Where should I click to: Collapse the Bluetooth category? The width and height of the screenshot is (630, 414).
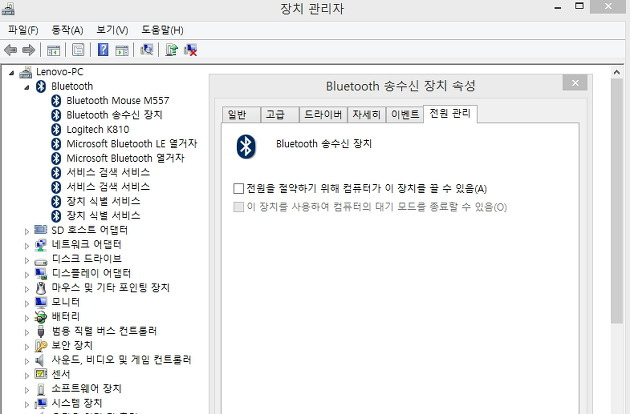click(27, 87)
